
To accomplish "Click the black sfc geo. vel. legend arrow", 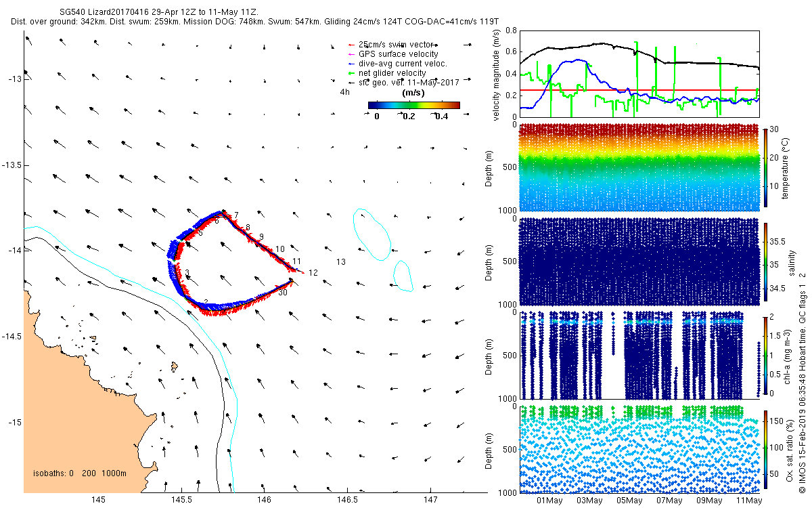I will coord(350,83).
